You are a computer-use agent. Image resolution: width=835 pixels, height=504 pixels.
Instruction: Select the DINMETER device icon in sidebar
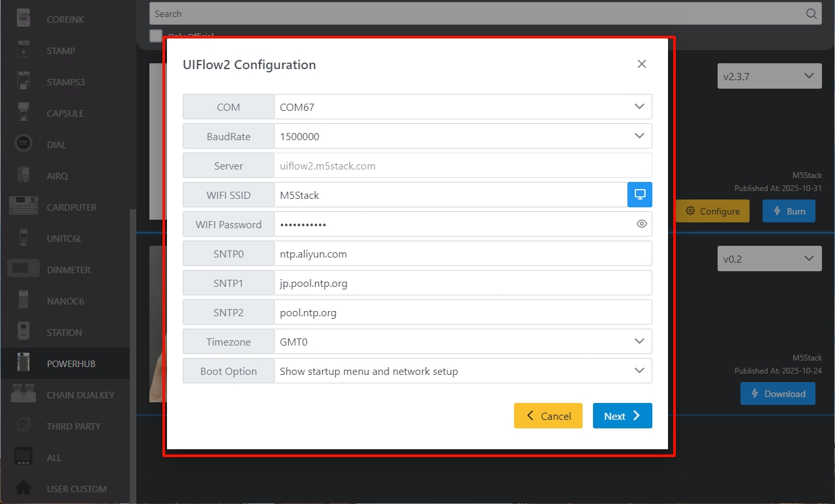tap(23, 269)
